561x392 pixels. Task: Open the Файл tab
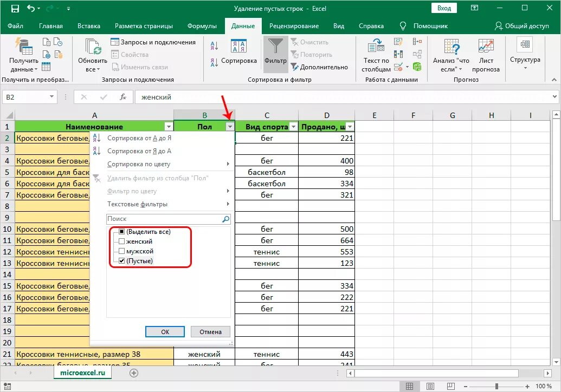click(x=15, y=26)
